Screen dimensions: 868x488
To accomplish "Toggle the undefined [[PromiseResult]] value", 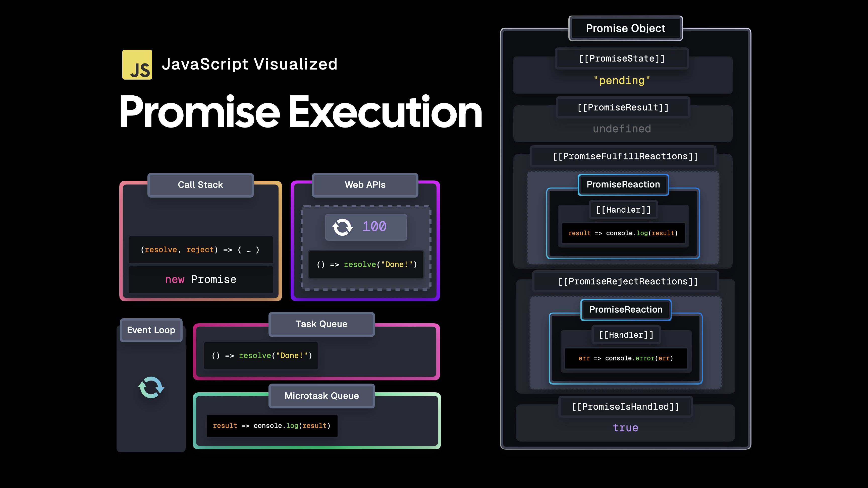I will pos(622,129).
